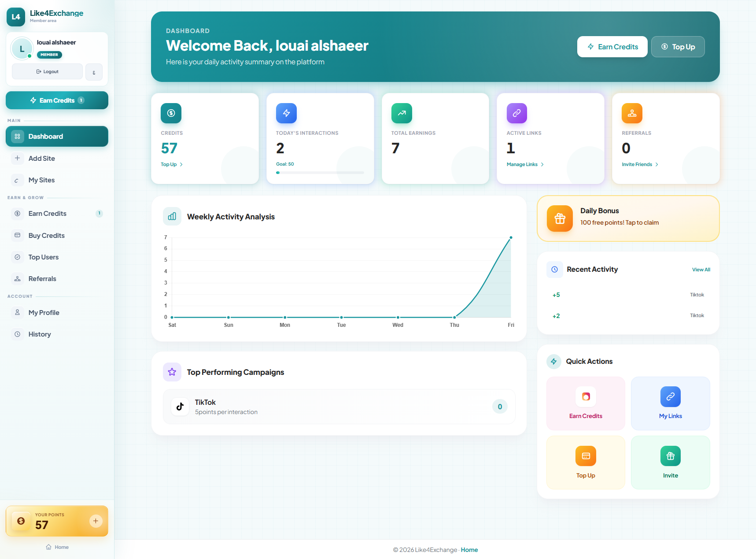
Task: Click the TikTok logo icon in campaigns
Action: click(180, 407)
